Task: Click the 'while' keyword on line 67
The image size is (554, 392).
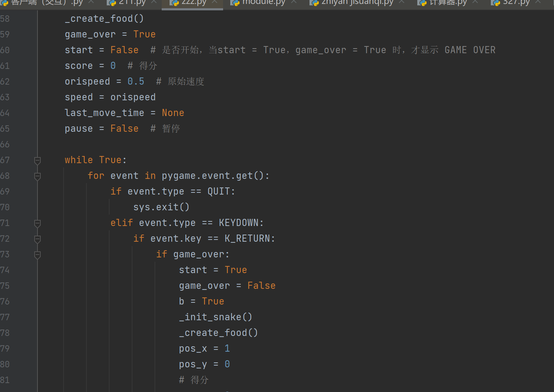Action: (79, 160)
